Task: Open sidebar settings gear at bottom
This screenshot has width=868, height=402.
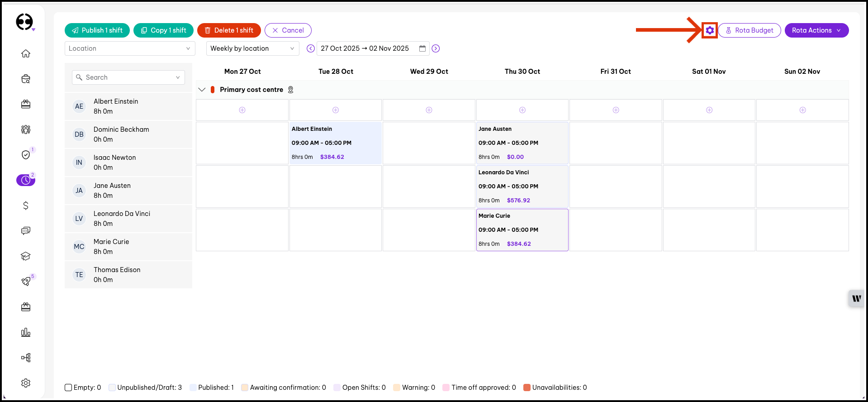Action: click(x=26, y=383)
